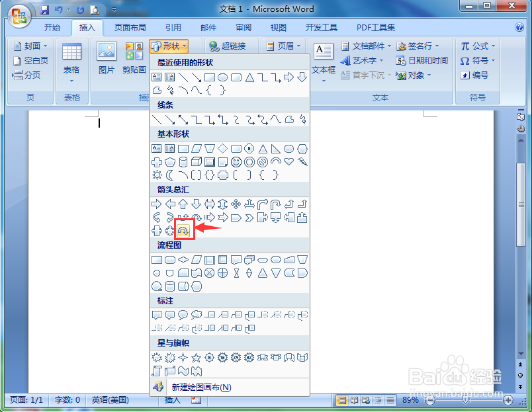The image size is (532, 412).
Task: Choose the moon basic shape
Action: coord(169,175)
